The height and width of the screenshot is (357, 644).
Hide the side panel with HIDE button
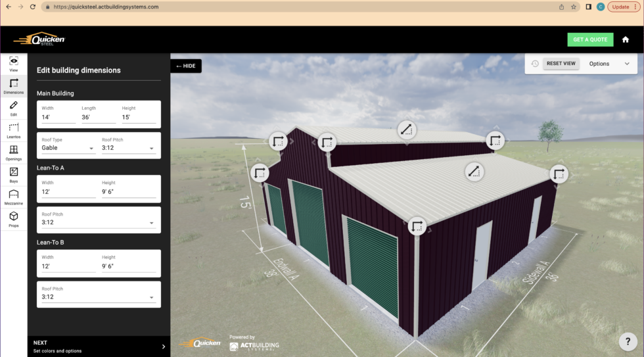(186, 66)
